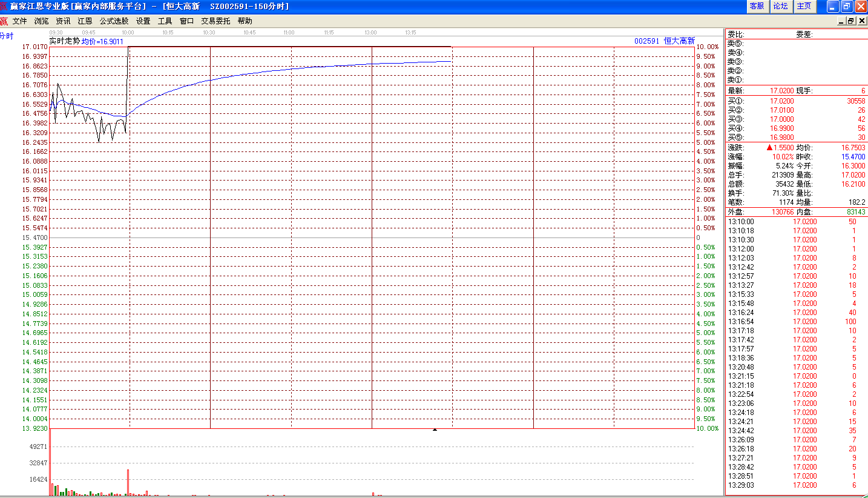
Task: Click the 13:00 time axis label
Action: pos(370,32)
